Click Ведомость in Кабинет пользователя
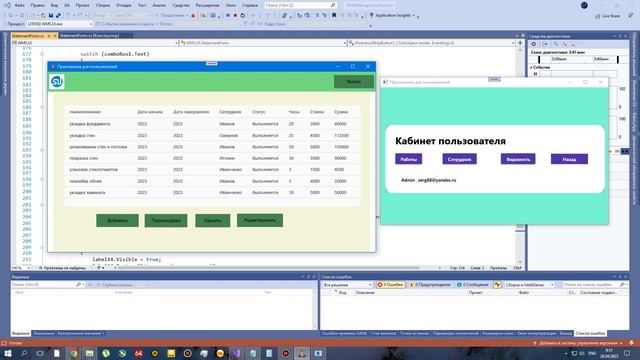640x360 pixels. 518,159
